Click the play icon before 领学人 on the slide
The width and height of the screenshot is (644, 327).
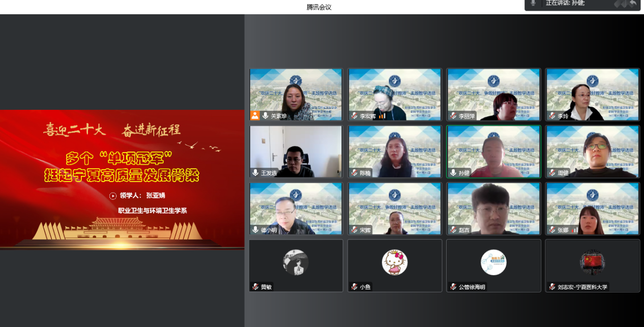pyautogui.click(x=113, y=195)
